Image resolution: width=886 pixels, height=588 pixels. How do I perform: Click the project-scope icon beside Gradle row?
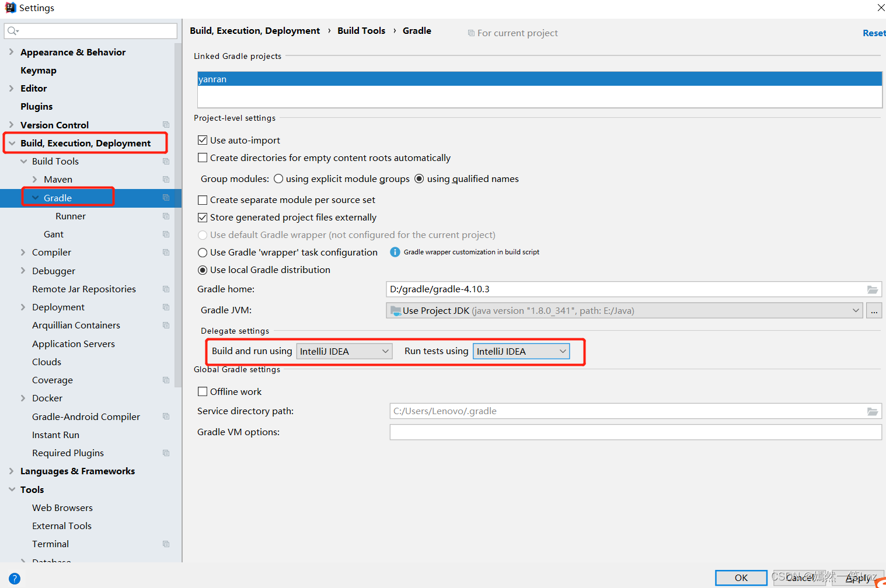click(x=166, y=198)
